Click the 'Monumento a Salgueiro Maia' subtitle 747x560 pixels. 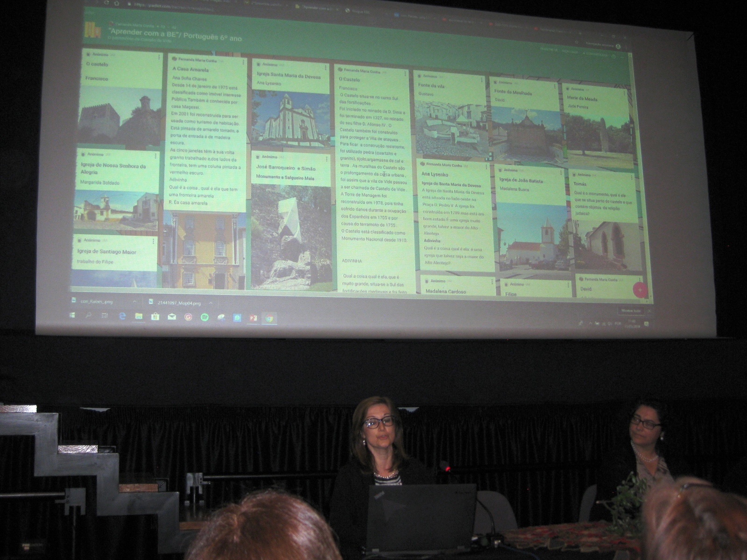point(285,178)
